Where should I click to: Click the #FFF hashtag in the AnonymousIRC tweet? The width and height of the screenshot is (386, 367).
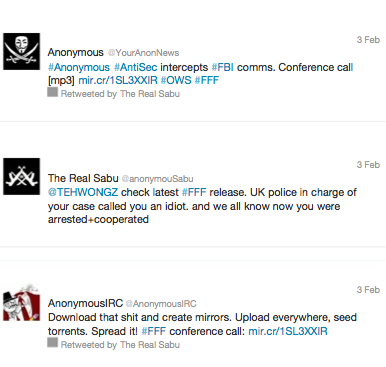154,331
